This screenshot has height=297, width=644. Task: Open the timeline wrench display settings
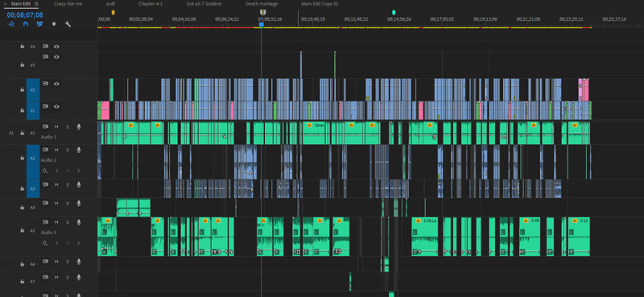click(68, 24)
